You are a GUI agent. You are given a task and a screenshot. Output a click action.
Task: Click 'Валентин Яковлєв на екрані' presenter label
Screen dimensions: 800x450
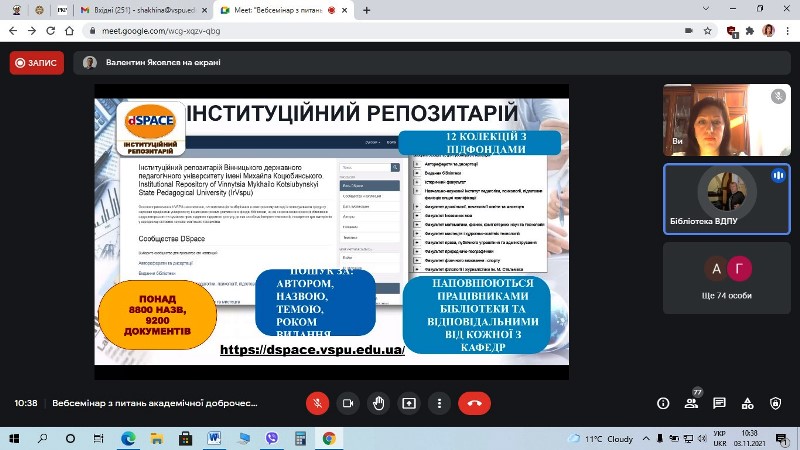163,62
